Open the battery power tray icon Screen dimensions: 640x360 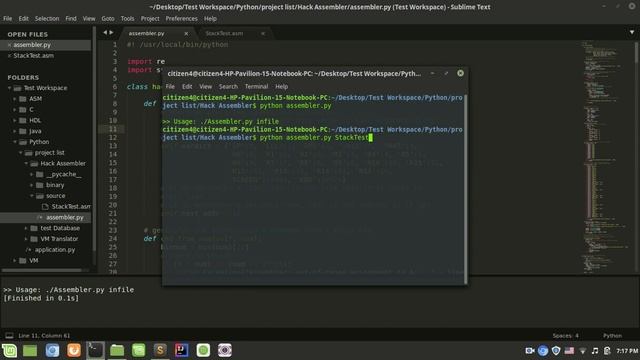tap(607, 351)
